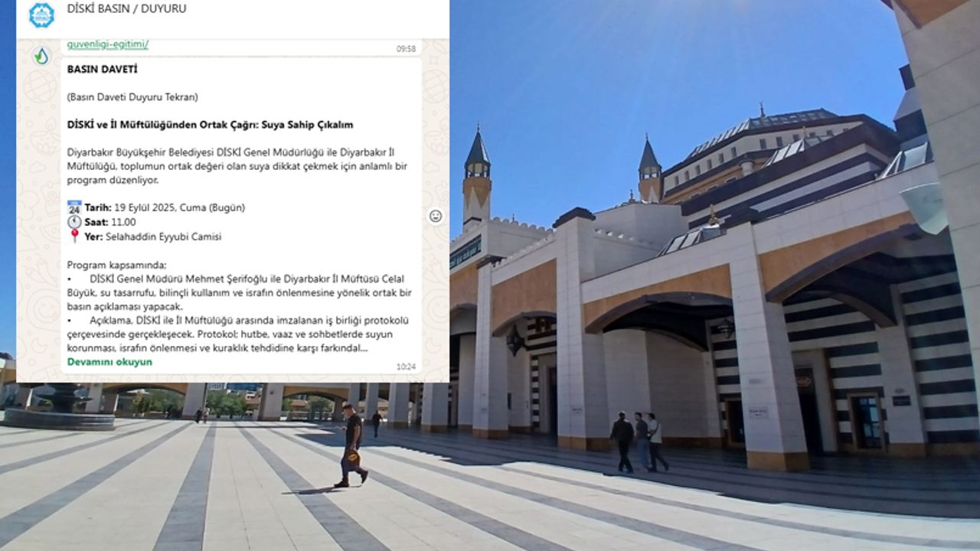Select the BASIN DAVETİ heading
Screen dimensions: 980x551
tap(102, 69)
